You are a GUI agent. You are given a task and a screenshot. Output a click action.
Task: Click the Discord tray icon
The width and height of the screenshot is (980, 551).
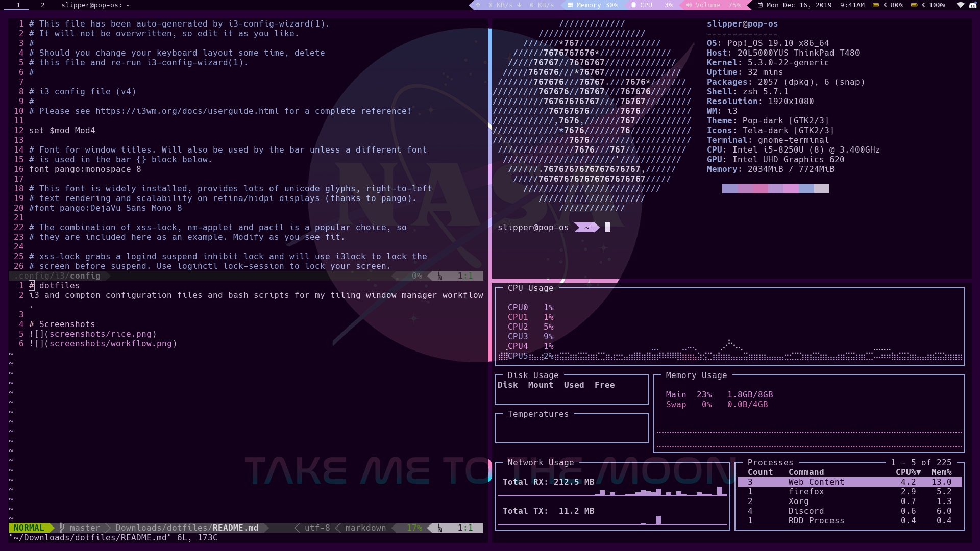pyautogui.click(x=972, y=5)
